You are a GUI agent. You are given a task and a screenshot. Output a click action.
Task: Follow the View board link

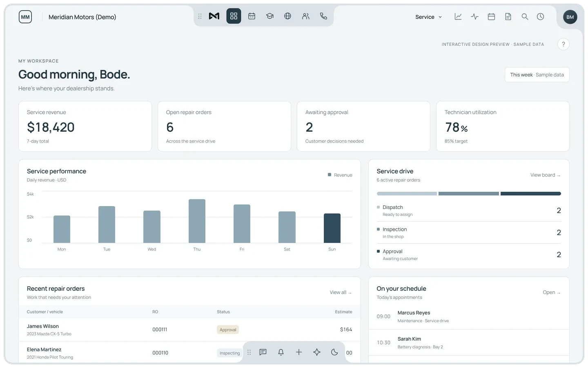545,175
